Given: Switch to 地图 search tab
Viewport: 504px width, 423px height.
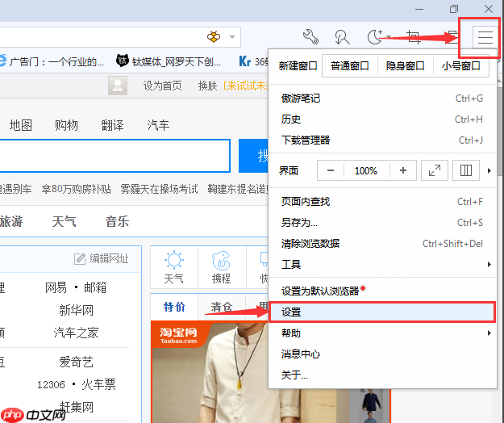Looking at the screenshot, I should pyautogui.click(x=21, y=125).
